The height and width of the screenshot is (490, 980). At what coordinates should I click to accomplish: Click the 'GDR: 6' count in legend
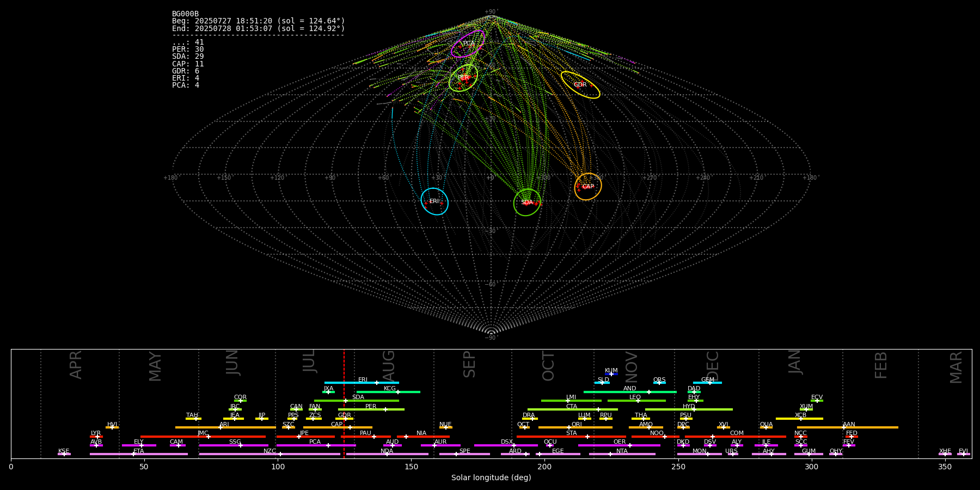[186, 71]
